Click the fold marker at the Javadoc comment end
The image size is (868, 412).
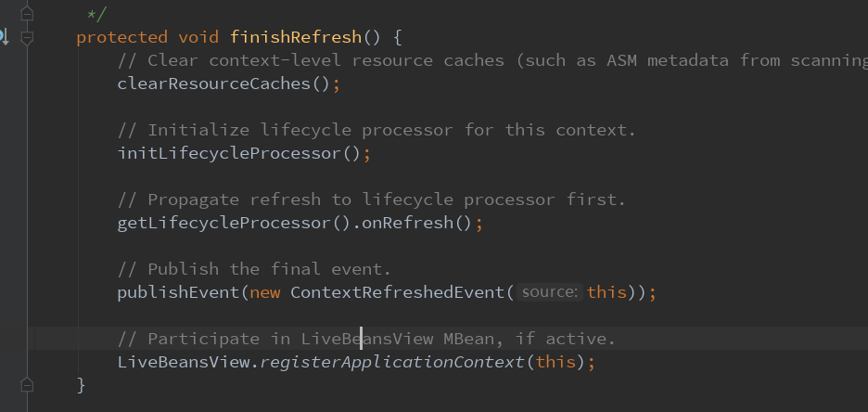coord(26,13)
